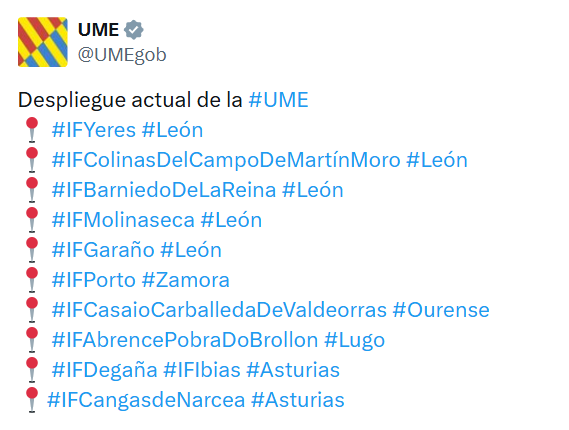Screen dimensions: 569x430
Task: Open the #IFCasaioCarballedaDeValdeorras hashtag
Action: 219,310
